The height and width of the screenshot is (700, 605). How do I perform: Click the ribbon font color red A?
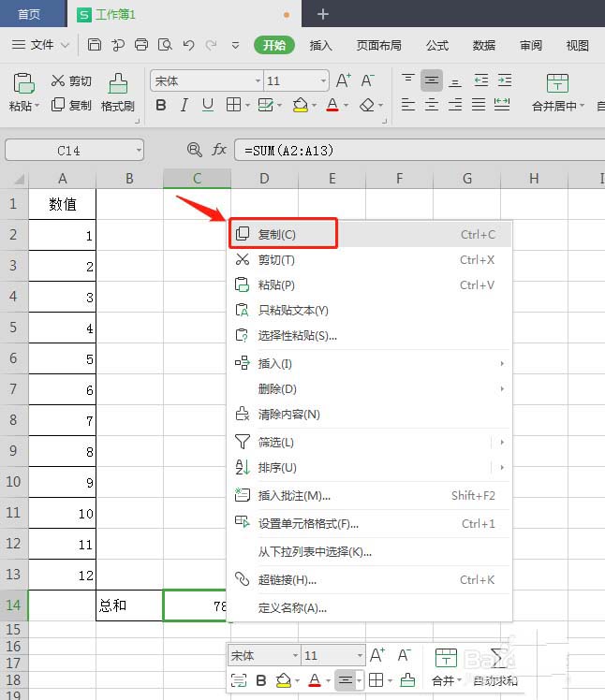coord(332,106)
